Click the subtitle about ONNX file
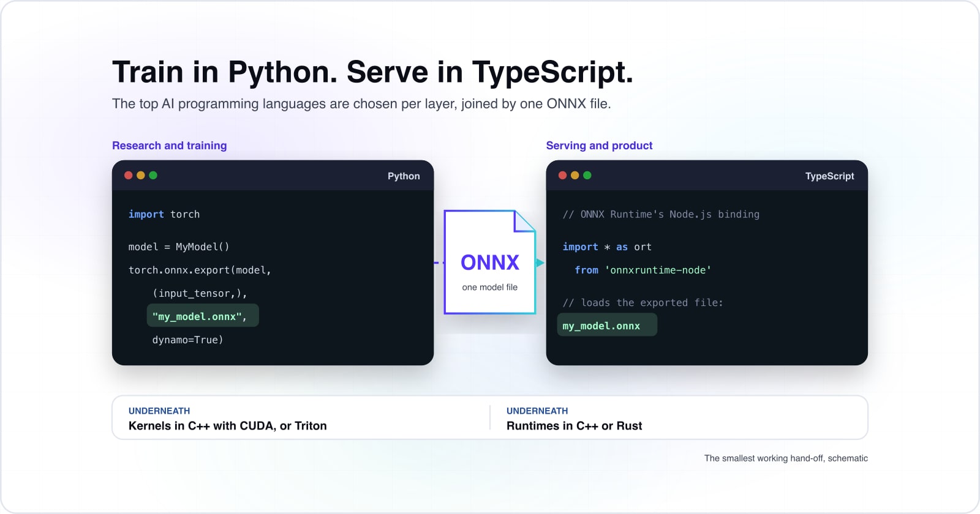Screen dimensions: 980x514 tap(361, 104)
